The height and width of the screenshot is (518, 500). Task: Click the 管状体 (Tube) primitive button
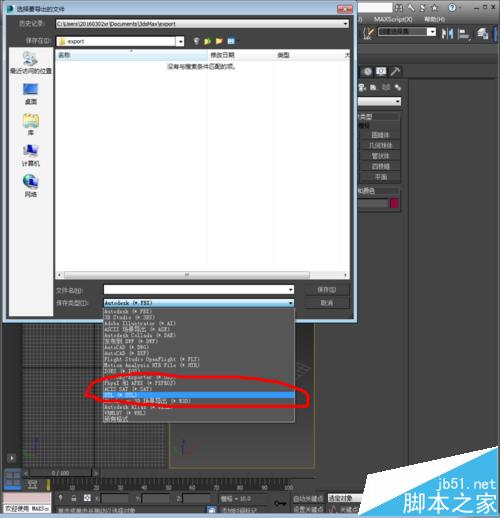pyautogui.click(x=380, y=156)
